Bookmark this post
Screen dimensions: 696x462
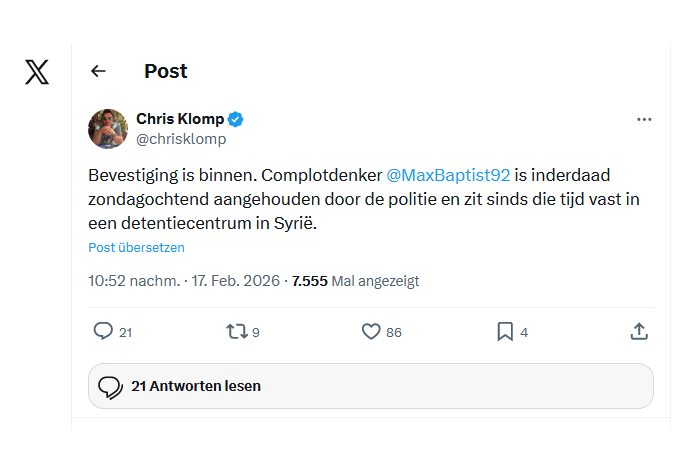pos(505,331)
